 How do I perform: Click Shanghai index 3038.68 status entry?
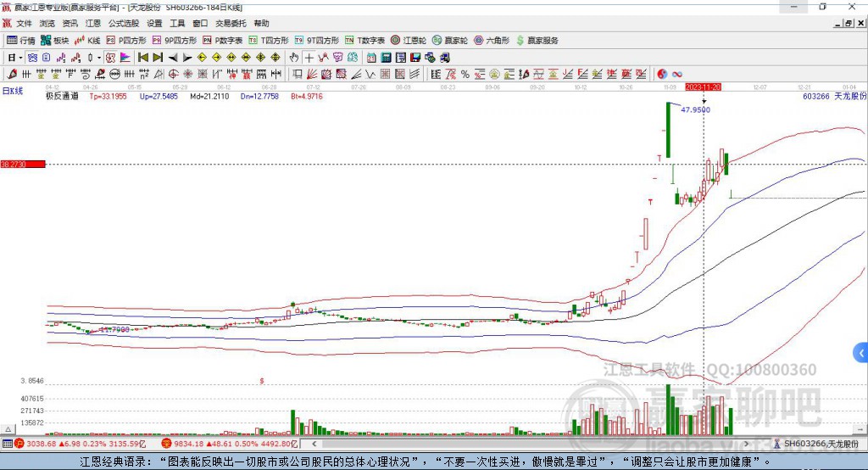81,444
